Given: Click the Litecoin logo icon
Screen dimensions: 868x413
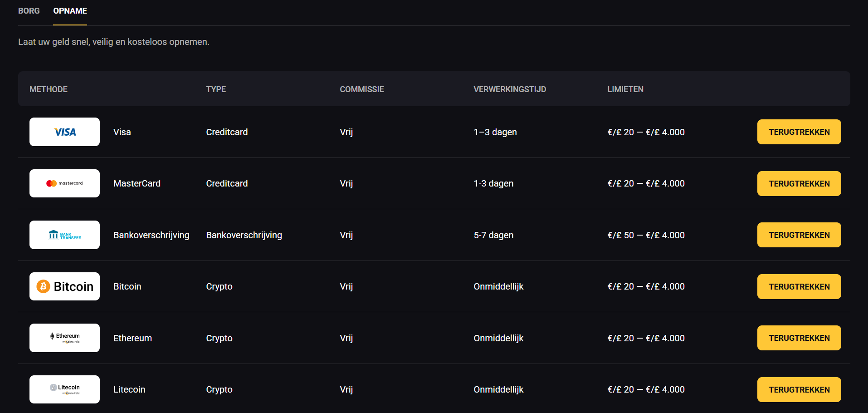Looking at the screenshot, I should point(64,389).
